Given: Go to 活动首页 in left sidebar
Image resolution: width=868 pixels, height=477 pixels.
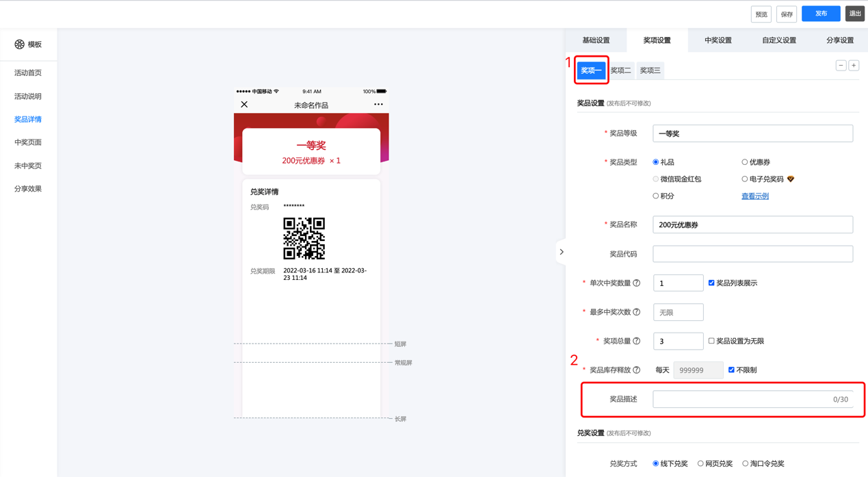Looking at the screenshot, I should click(28, 73).
